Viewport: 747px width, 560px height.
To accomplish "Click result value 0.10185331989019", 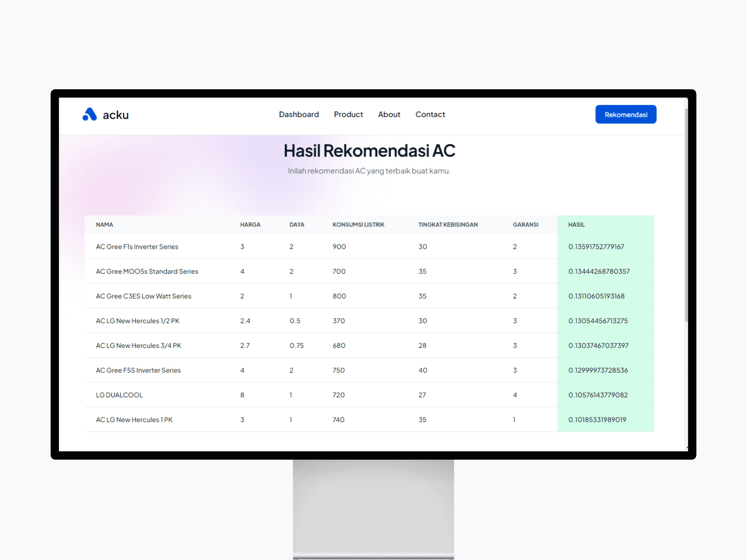I will pyautogui.click(x=597, y=420).
